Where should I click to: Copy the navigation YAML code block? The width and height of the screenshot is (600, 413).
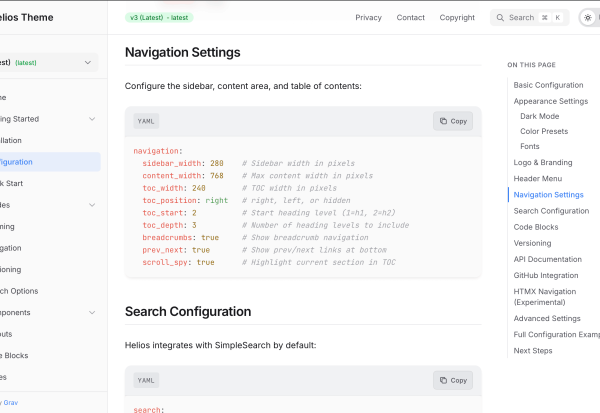pyautogui.click(x=453, y=121)
